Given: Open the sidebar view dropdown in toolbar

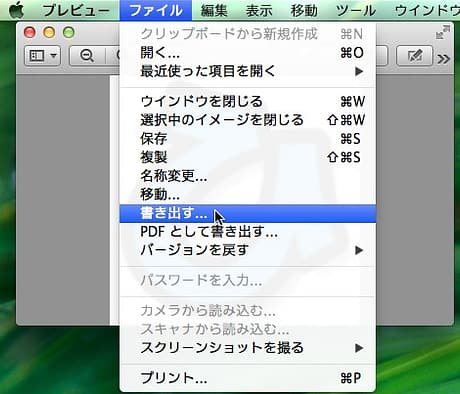Looking at the screenshot, I should pyautogui.click(x=43, y=55).
